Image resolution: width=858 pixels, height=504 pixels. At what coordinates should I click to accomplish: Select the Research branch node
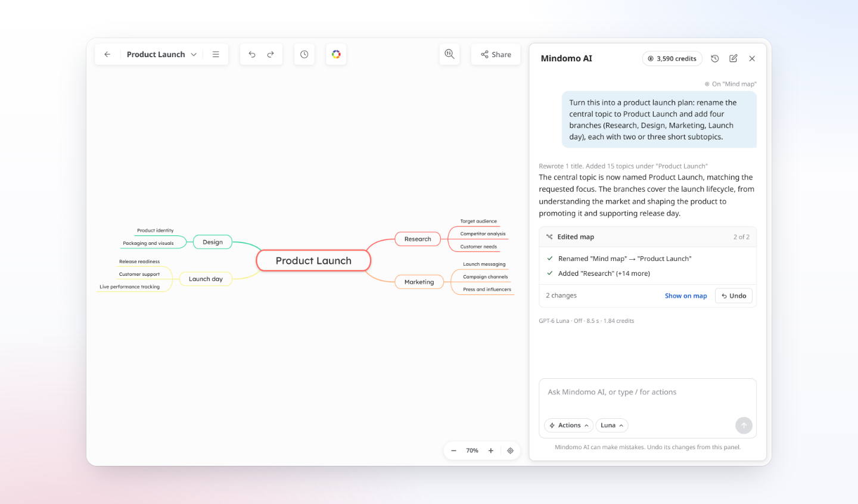point(418,239)
